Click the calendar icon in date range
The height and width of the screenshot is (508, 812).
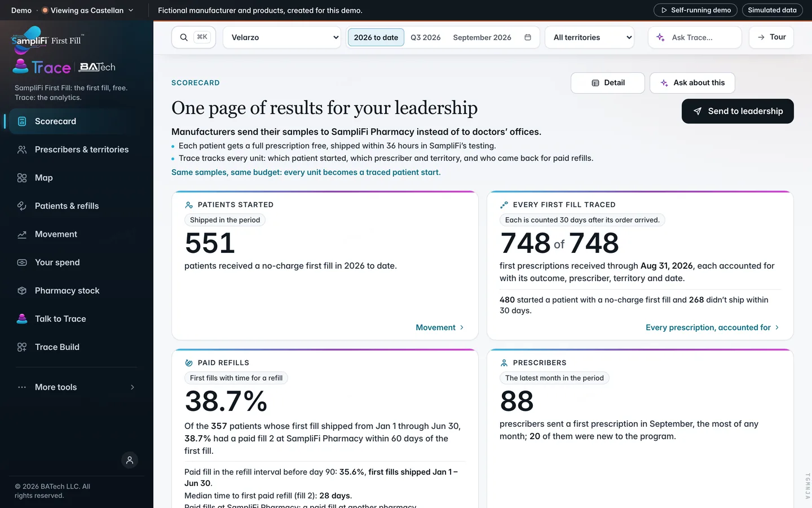pyautogui.click(x=528, y=37)
